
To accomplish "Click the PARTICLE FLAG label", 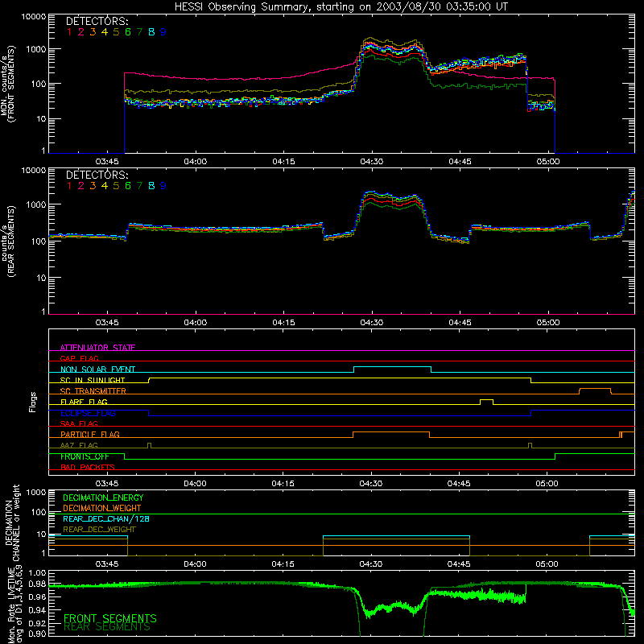I will point(90,434).
